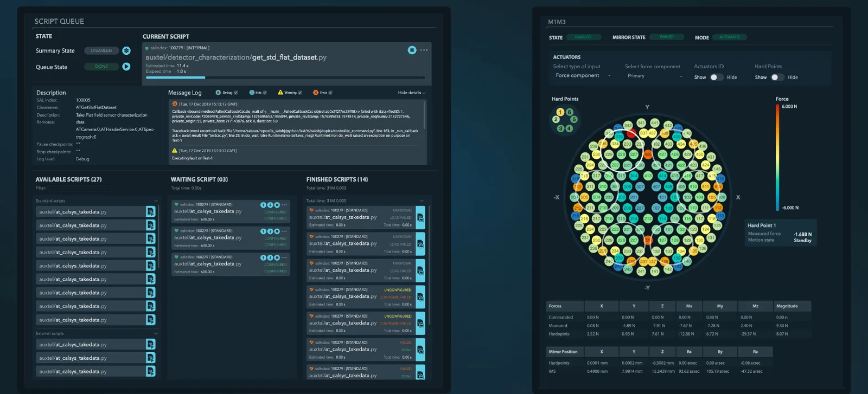This screenshot has width=868, height=394.
Task: Collapse message log with Hide details
Action: point(412,93)
